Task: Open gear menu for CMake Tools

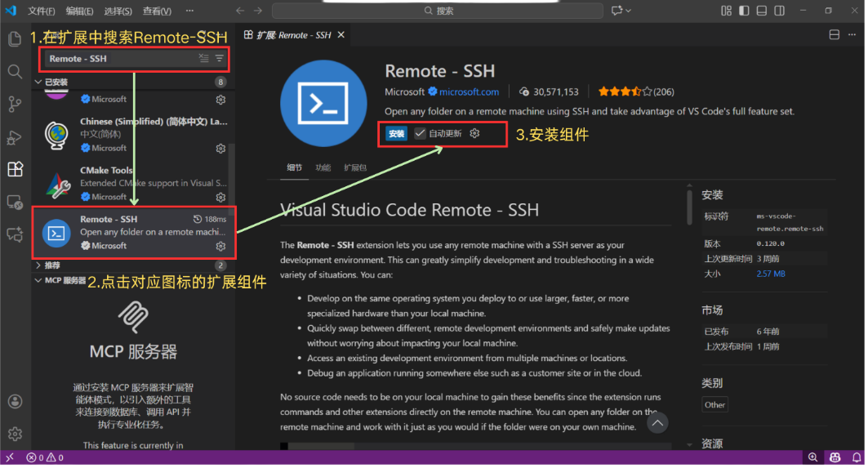Action: pos(220,197)
